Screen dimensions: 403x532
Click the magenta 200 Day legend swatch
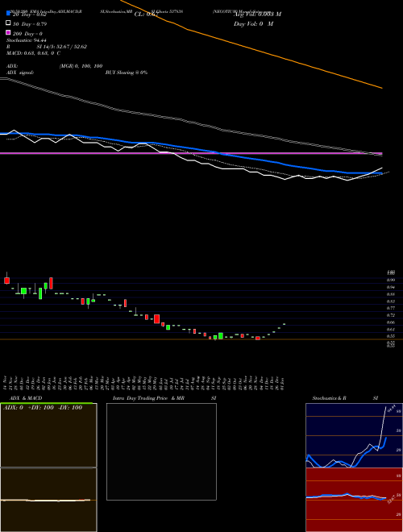(8, 32)
